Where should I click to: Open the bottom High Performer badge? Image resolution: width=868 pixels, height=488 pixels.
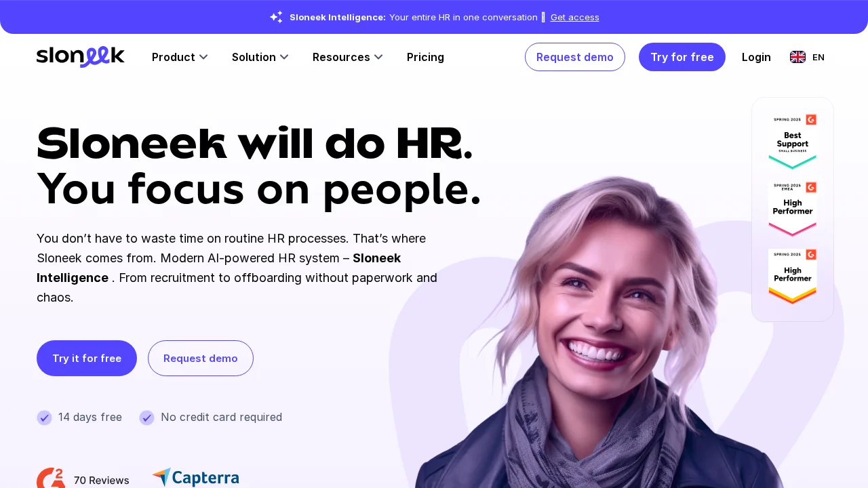(793, 276)
